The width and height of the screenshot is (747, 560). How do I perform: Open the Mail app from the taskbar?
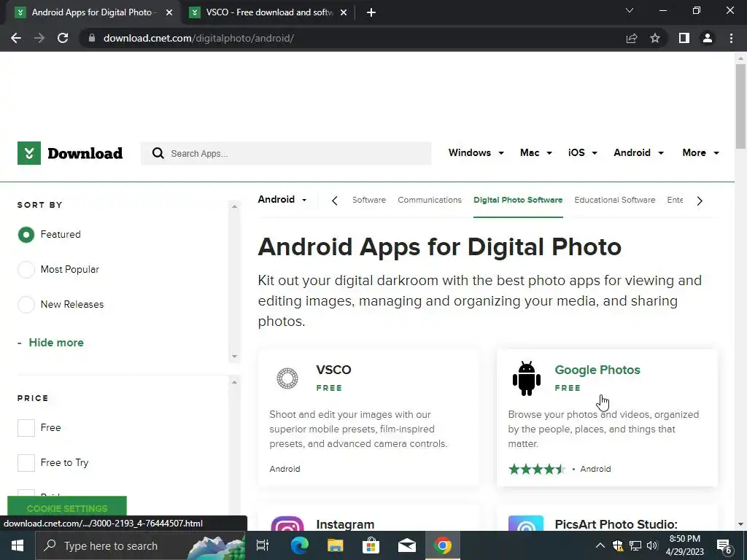(x=407, y=545)
